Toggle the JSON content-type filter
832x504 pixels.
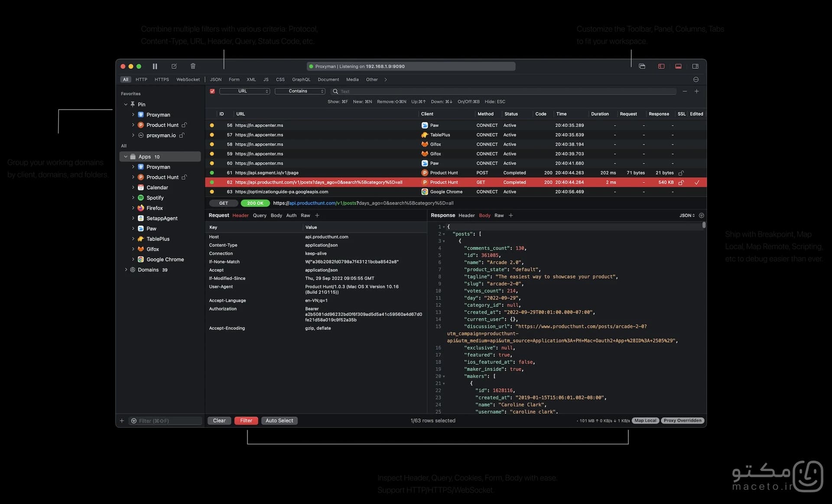click(x=216, y=79)
